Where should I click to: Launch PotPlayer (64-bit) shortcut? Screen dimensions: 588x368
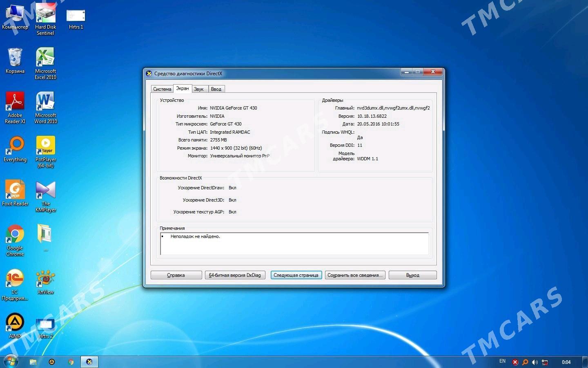(x=45, y=152)
